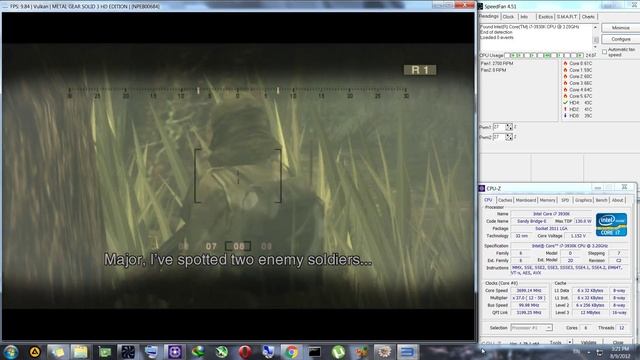Image resolution: width=640 pixels, height=360 pixels.
Task: Open the Tools dropdown arrow in CPU-Z
Action: [x=570, y=342]
